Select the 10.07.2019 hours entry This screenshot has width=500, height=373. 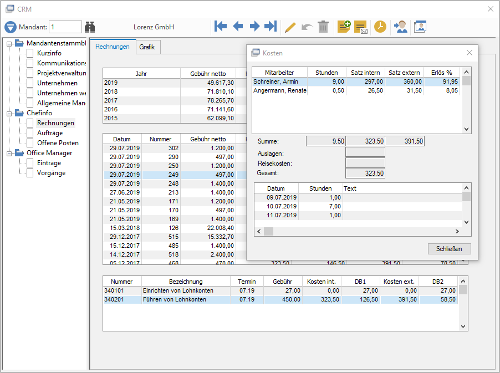point(359,206)
